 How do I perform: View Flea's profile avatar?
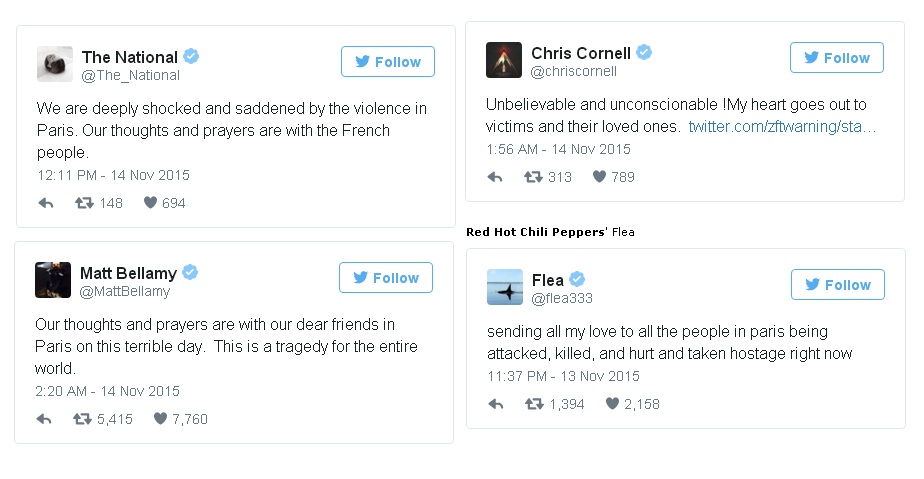[x=505, y=287]
